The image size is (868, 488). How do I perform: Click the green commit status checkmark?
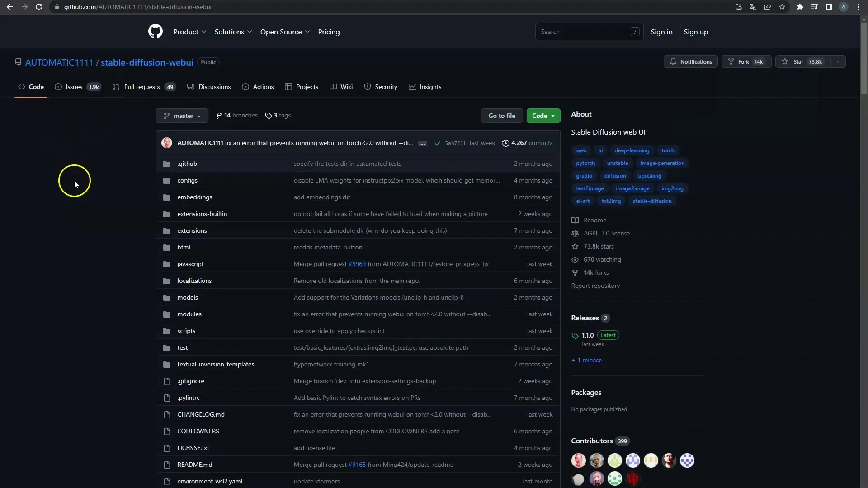point(437,143)
